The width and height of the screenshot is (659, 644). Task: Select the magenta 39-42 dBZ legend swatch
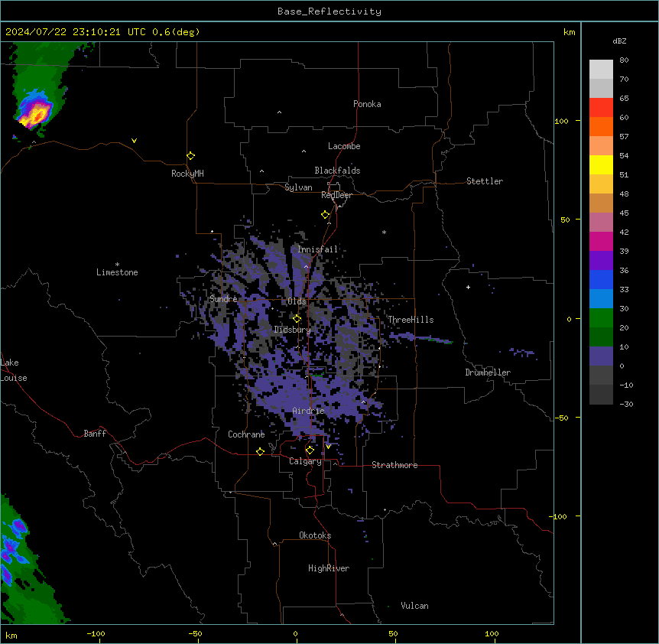[x=601, y=241]
